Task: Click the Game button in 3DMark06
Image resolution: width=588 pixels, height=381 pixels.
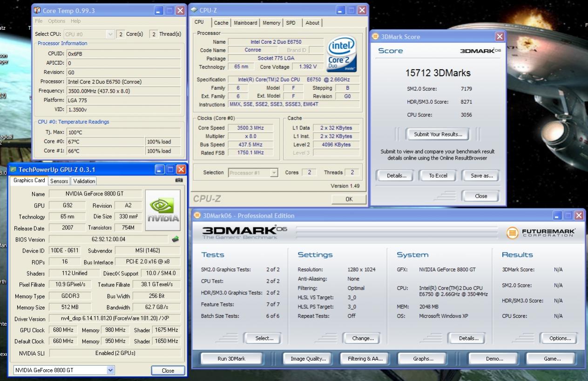Action: [552, 359]
